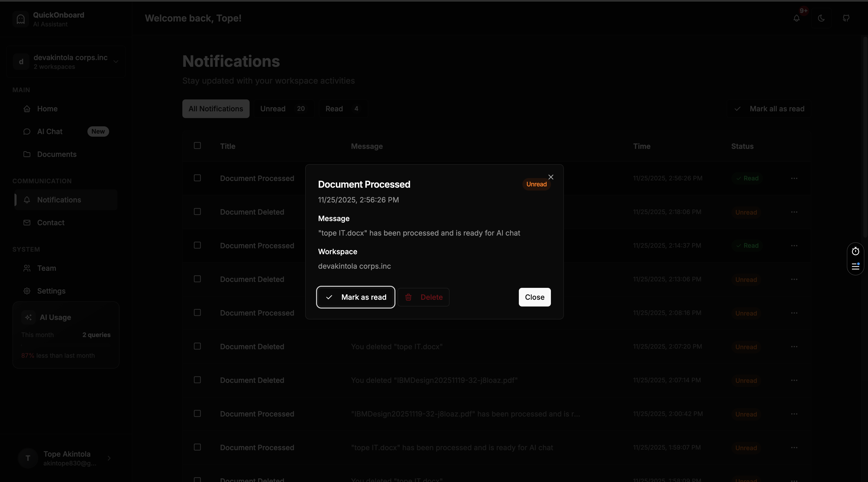Switch to the Unread tab
This screenshot has height=482, width=868.
[283, 109]
